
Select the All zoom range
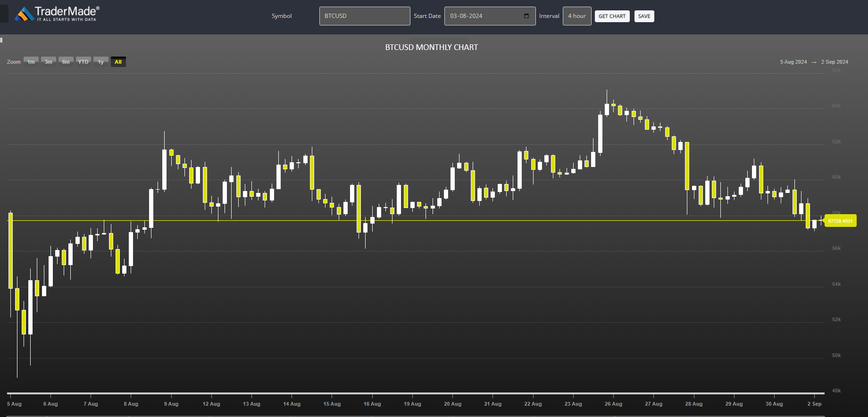(x=118, y=62)
